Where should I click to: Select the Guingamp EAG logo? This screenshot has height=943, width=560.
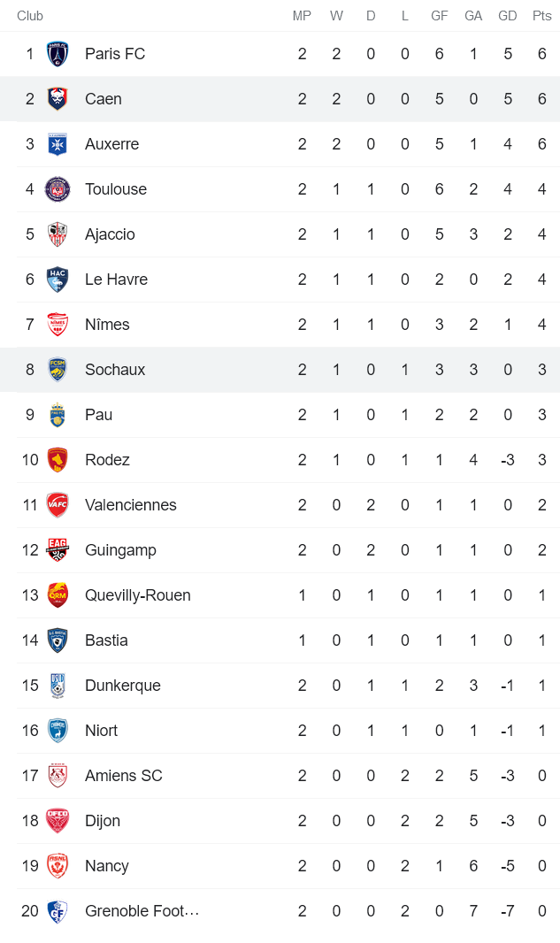(x=58, y=549)
